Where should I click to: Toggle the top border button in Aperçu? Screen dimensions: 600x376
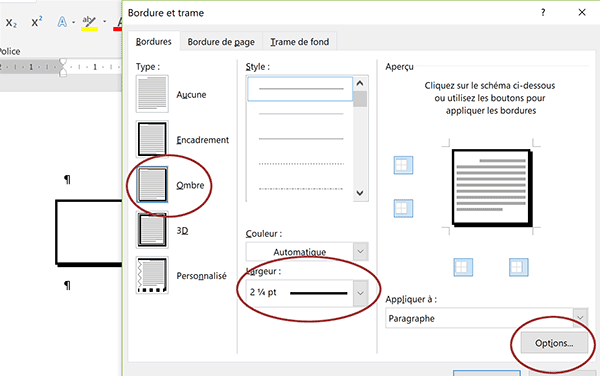(403, 165)
